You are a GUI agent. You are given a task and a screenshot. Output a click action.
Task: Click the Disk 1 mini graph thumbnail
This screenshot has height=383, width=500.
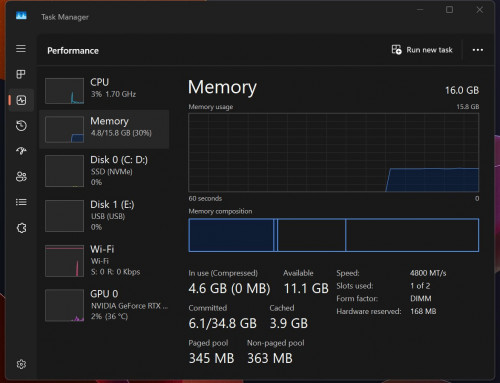point(64,216)
